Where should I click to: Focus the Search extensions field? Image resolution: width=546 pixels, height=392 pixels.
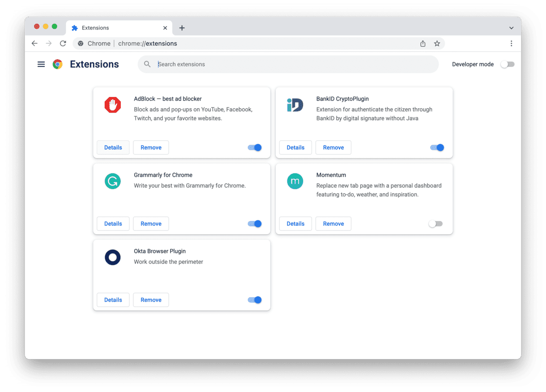[288, 64]
